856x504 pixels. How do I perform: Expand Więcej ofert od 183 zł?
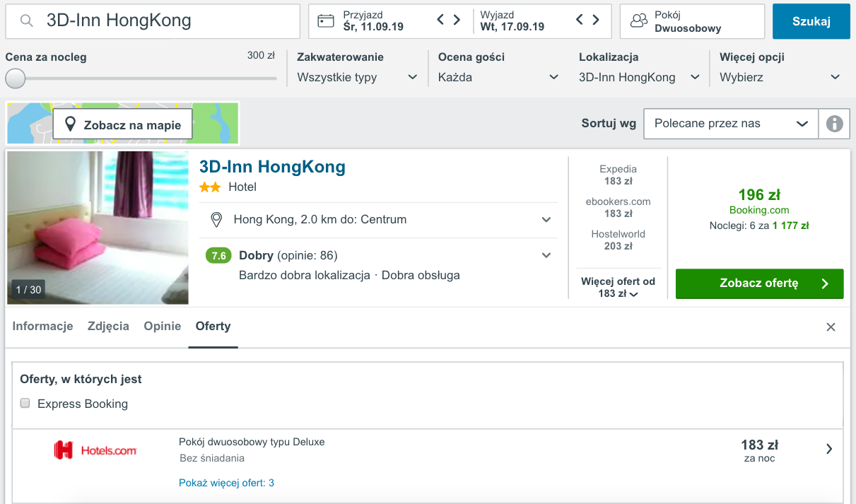[x=618, y=287]
